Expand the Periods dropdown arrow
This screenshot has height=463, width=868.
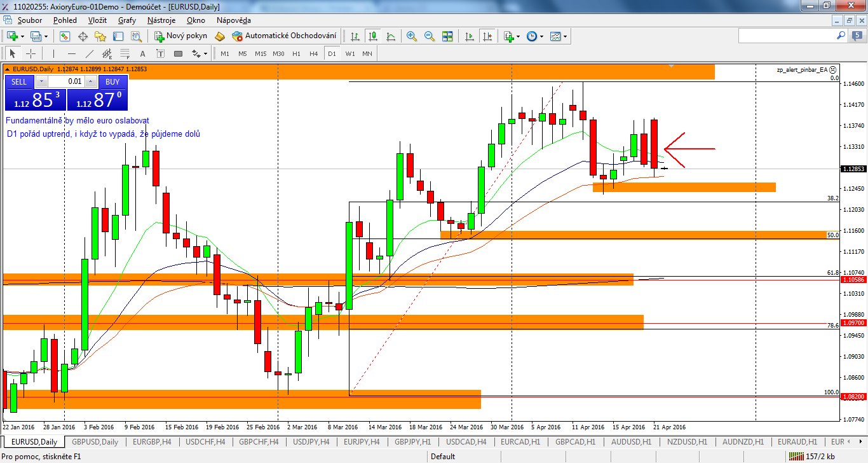542,36
